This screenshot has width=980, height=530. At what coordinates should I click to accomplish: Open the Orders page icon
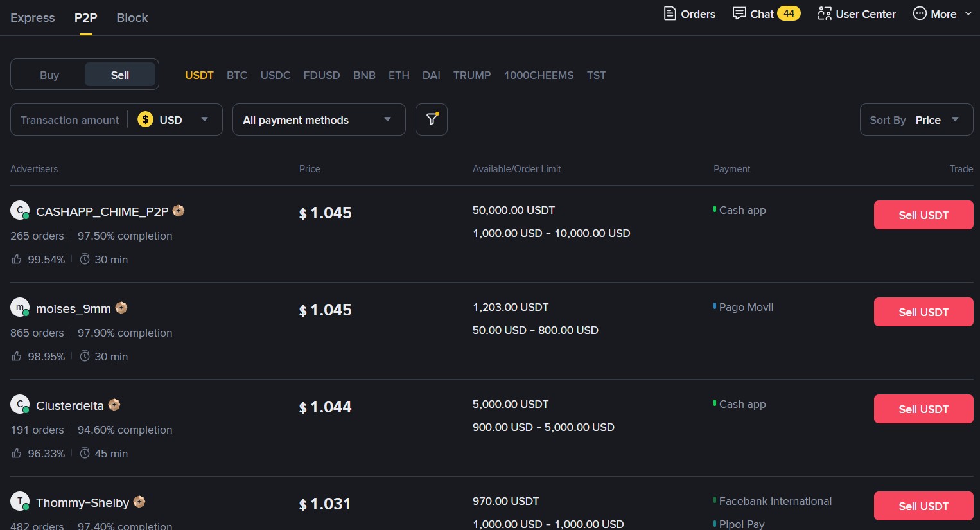tap(670, 13)
